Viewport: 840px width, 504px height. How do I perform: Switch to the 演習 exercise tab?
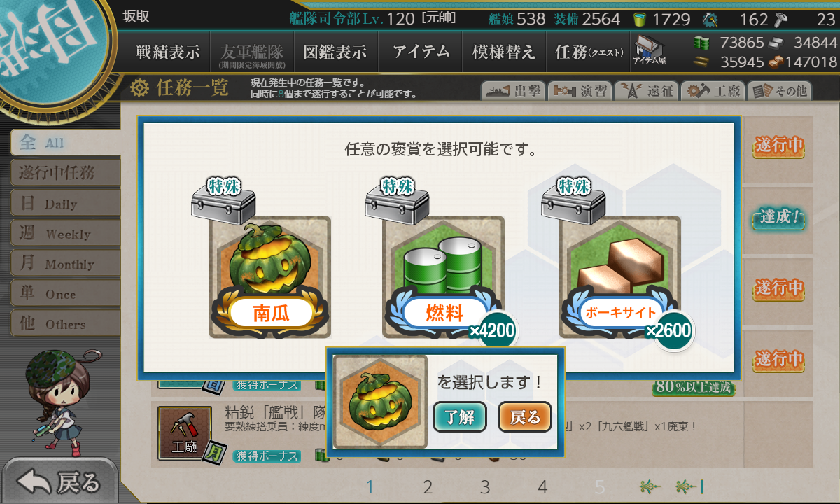[x=580, y=90]
